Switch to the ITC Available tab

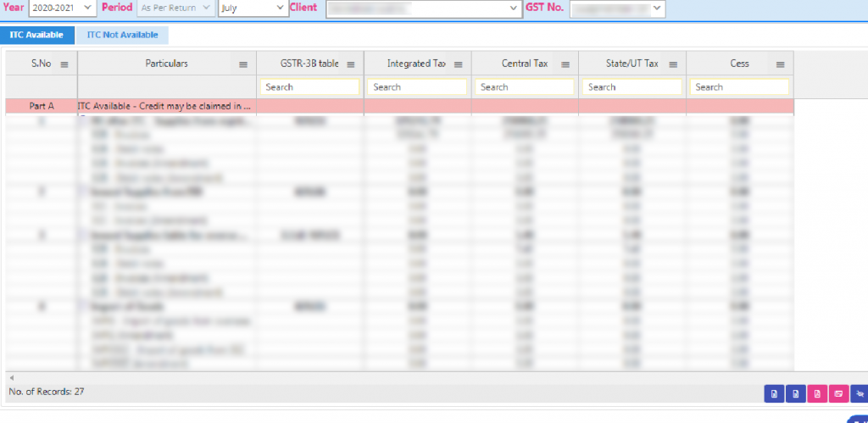point(36,35)
